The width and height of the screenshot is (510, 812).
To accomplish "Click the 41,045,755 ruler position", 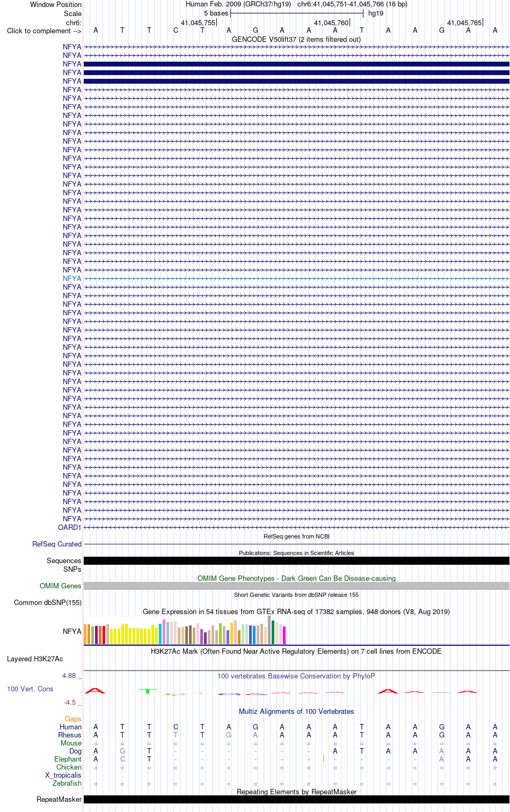I will tap(198, 23).
